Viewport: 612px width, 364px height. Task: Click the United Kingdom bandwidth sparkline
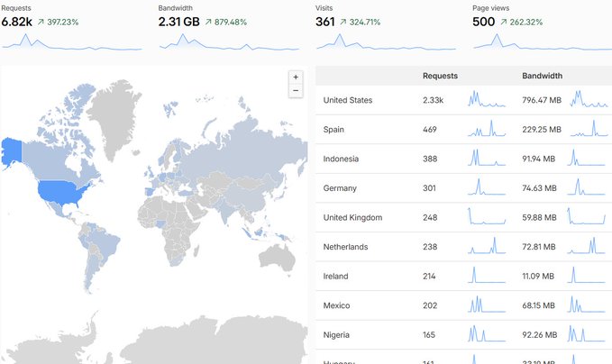(x=586, y=216)
